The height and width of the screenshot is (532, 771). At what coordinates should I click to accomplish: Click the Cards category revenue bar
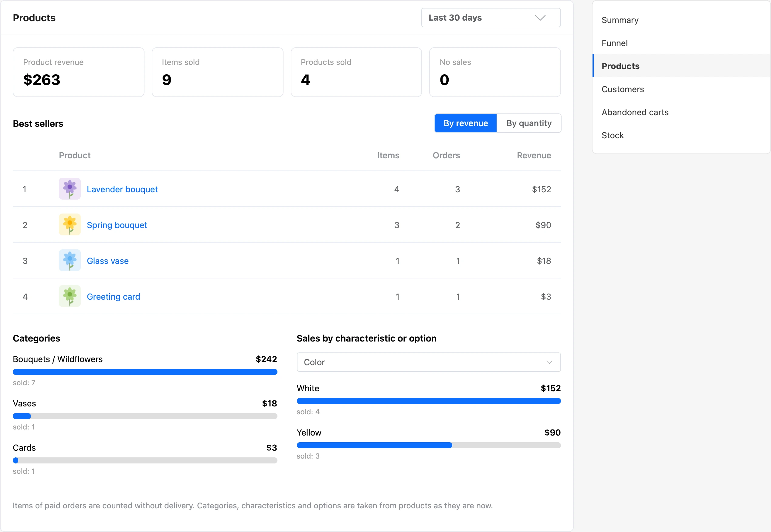[x=145, y=460]
